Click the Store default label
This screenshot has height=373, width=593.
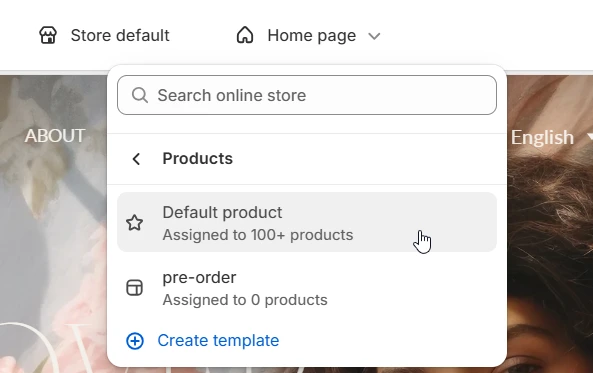(x=120, y=36)
